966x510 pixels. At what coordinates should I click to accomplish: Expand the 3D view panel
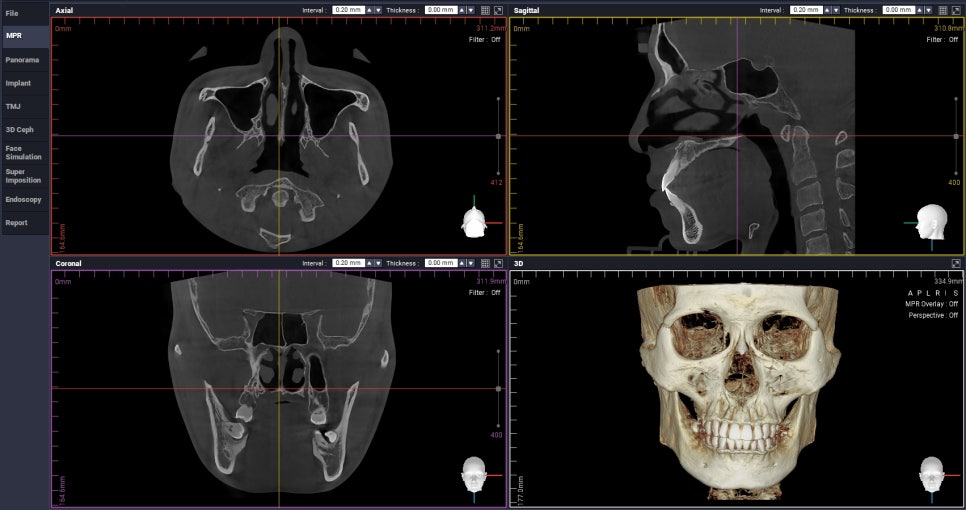coord(956,263)
